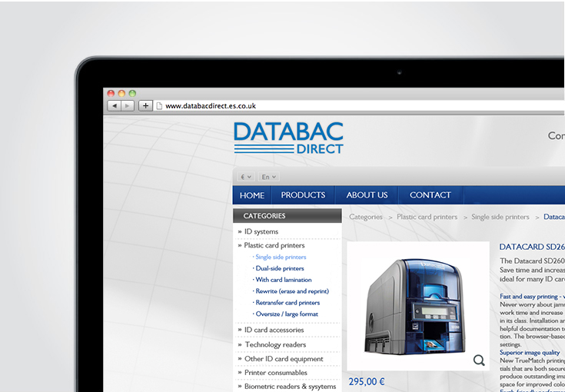Select Retransfer card printers subcategory

click(287, 303)
